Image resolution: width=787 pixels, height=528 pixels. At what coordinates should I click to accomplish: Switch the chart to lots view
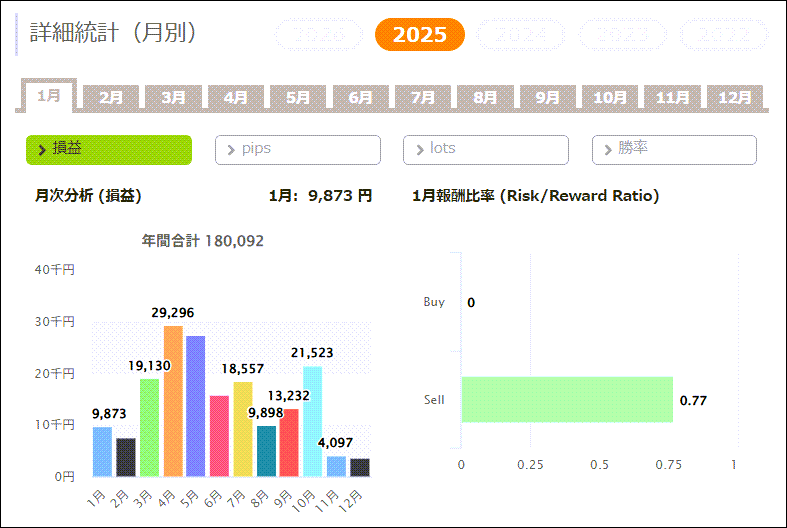pos(485,149)
